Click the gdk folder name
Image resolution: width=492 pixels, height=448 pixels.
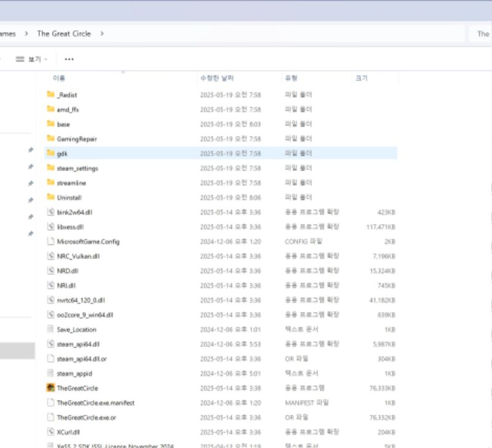[62, 153]
